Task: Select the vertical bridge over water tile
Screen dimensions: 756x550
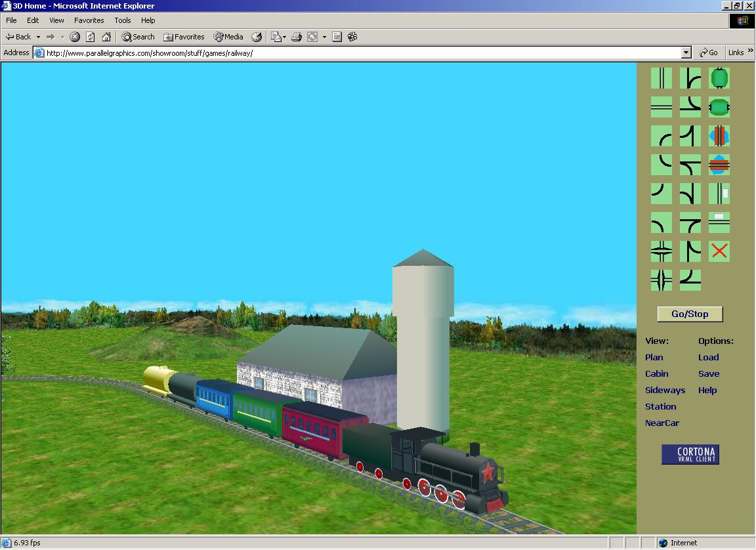Action: [x=719, y=136]
